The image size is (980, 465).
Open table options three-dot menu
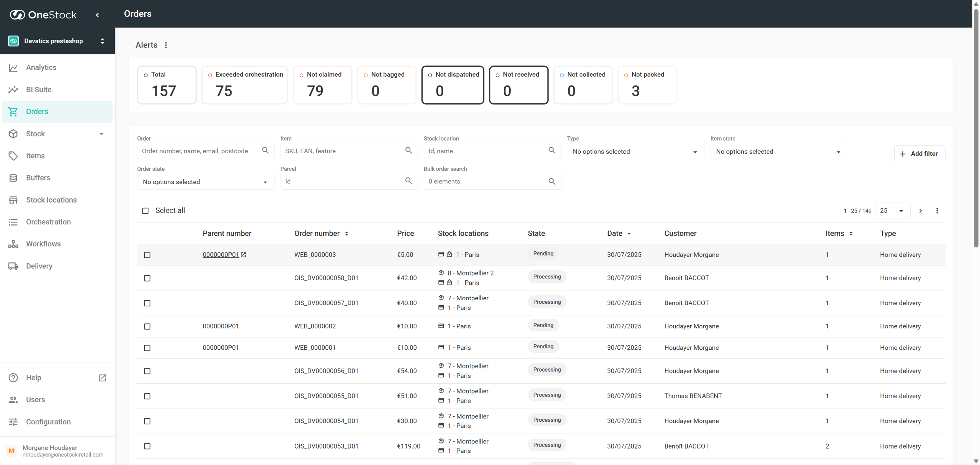point(937,211)
